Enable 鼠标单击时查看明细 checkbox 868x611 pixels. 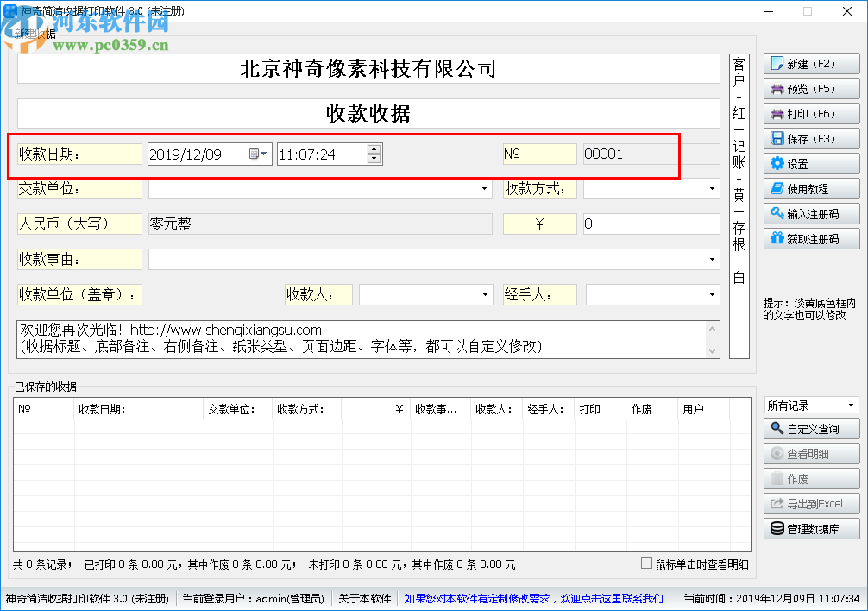point(645,562)
